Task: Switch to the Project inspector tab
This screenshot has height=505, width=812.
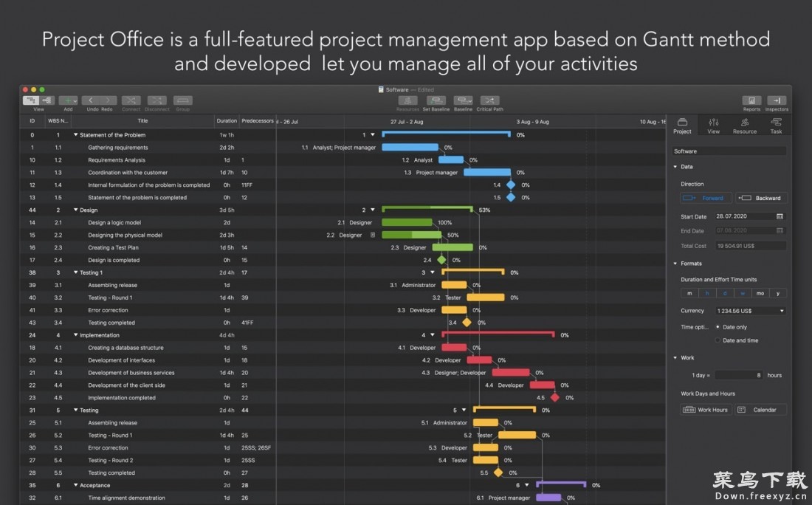Action: tap(682, 126)
